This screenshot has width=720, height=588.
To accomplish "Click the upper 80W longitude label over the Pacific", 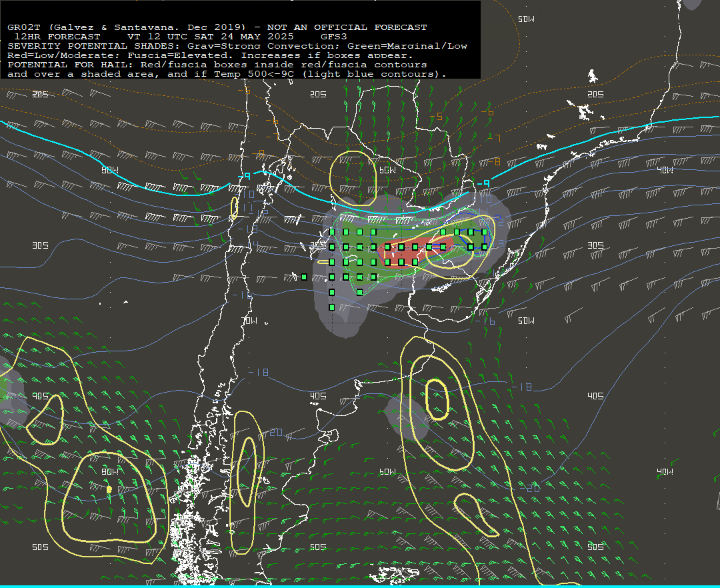I will pos(110,170).
